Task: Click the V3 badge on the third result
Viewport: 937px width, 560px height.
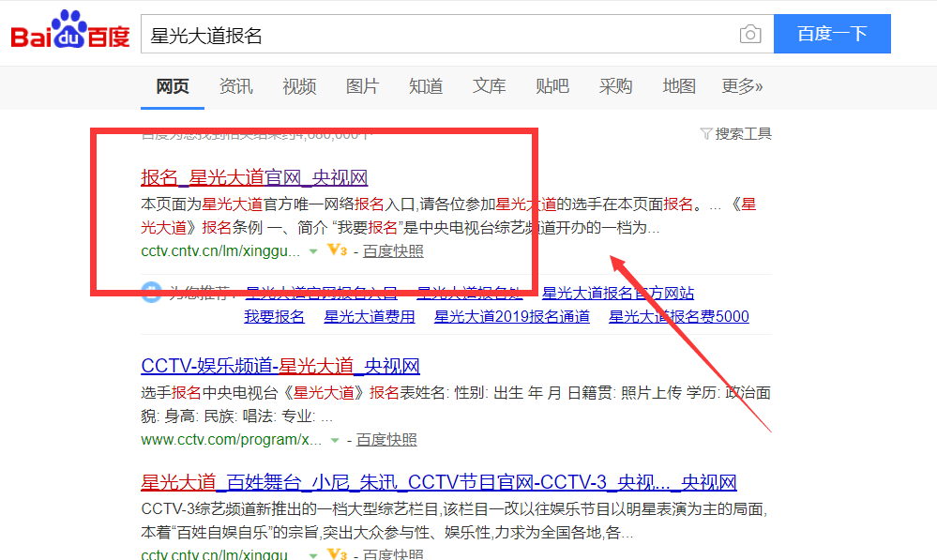Action: pos(335,553)
